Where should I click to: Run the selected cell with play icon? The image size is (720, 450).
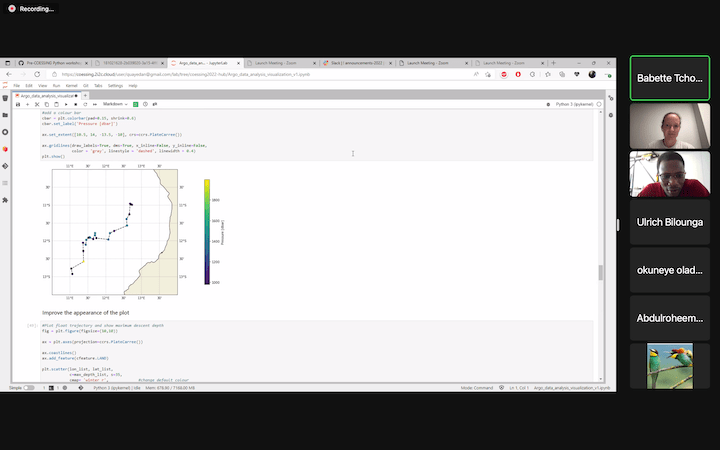[67, 104]
